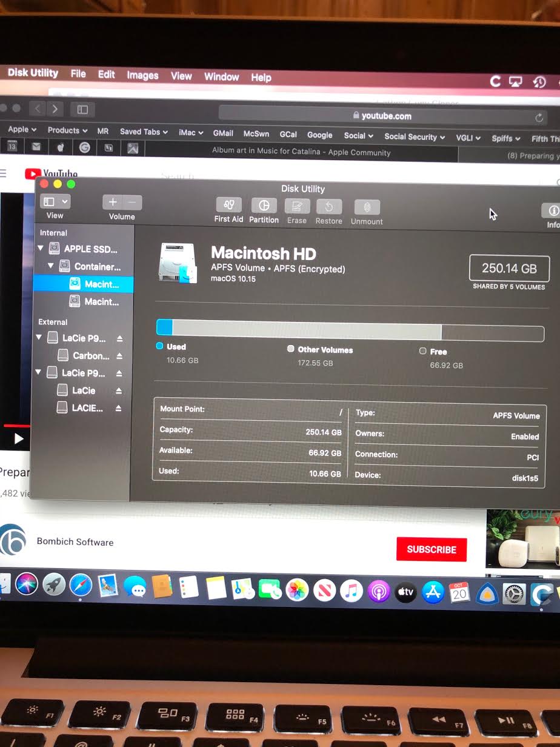This screenshot has height=747, width=560.
Task: Click the GMail bookmark in Safari
Action: point(223,133)
